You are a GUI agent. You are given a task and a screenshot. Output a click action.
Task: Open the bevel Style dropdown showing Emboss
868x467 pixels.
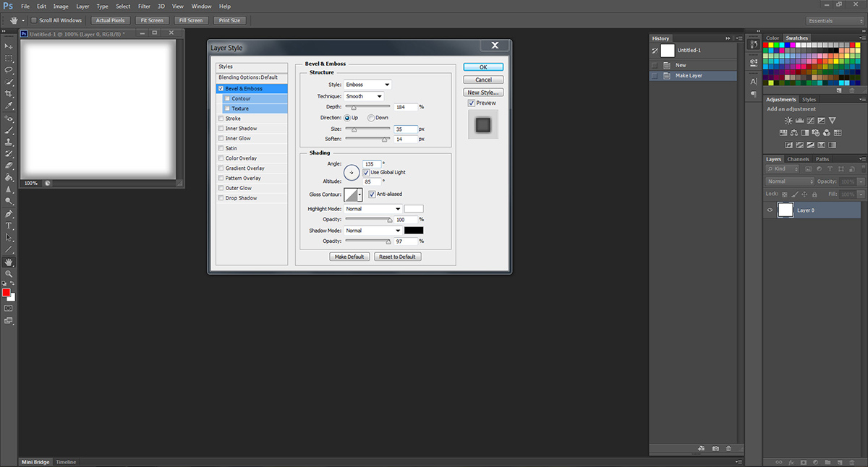coord(367,85)
